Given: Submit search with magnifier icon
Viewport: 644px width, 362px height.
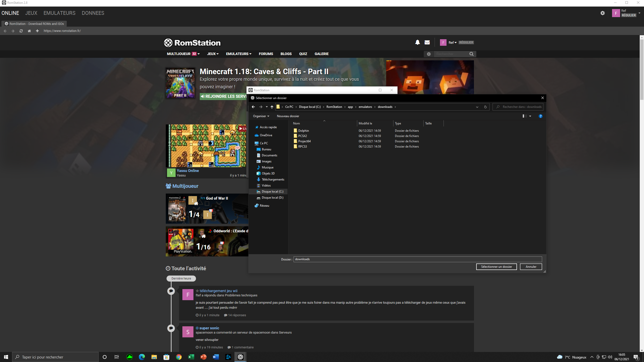Looking at the screenshot, I should (x=471, y=54).
